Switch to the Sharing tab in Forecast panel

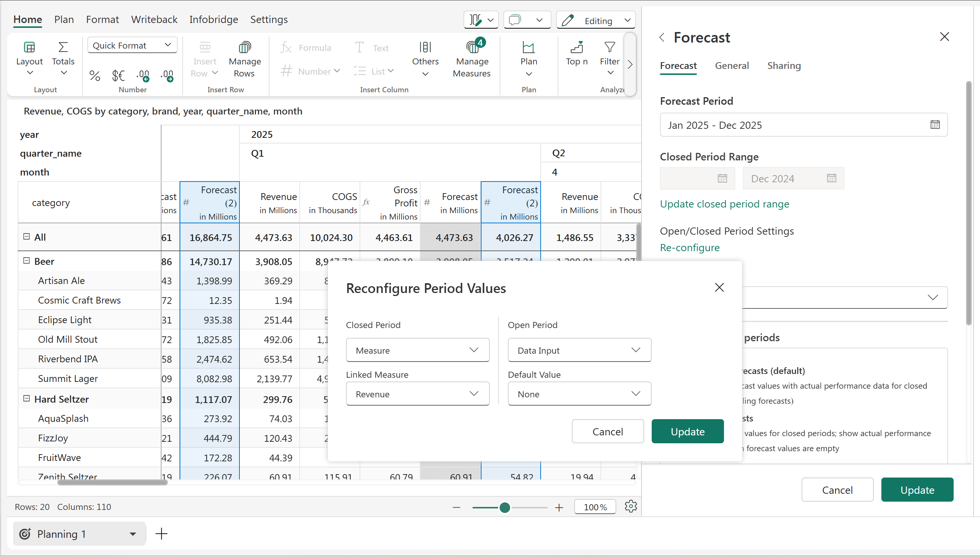783,66
